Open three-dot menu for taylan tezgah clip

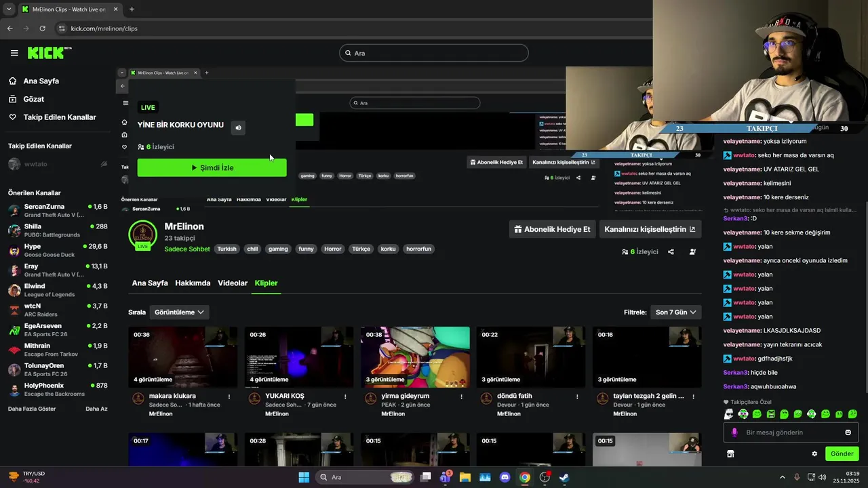(694, 396)
